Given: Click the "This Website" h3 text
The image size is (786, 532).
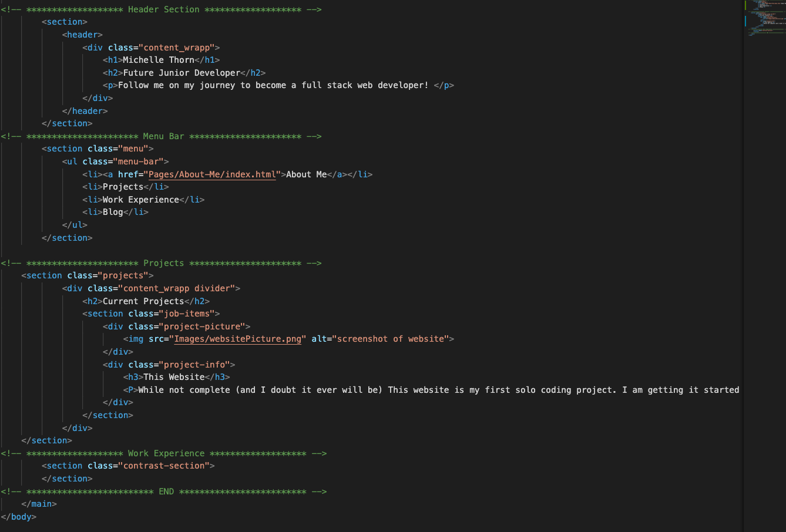Looking at the screenshot, I should tap(174, 377).
